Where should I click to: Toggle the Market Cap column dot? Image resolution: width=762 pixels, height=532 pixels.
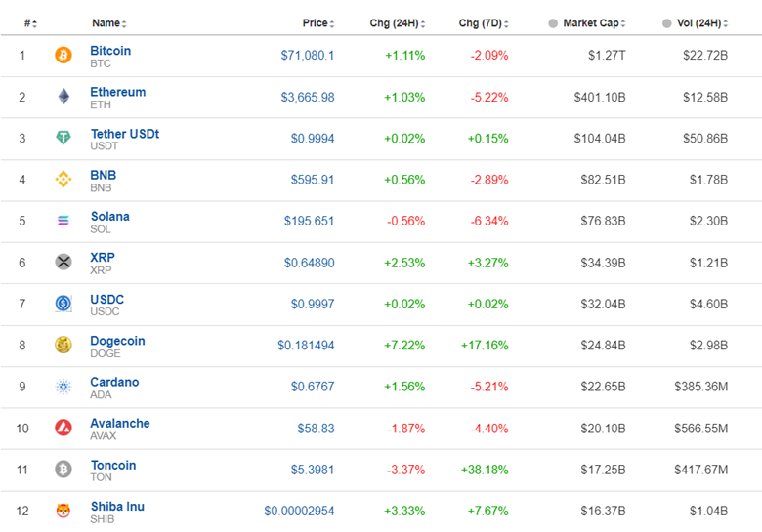pos(553,23)
